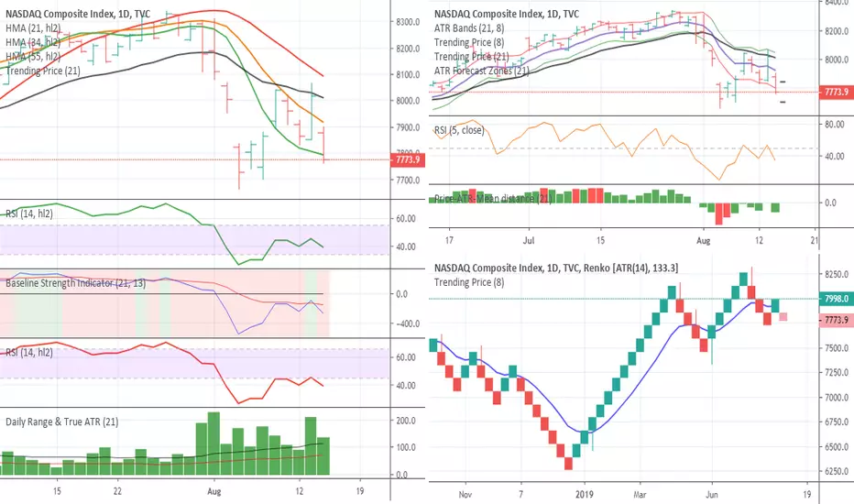Click the green 7998.0 price tag on Renko chart
This screenshot has width=854, height=504.
pyautogui.click(x=836, y=299)
